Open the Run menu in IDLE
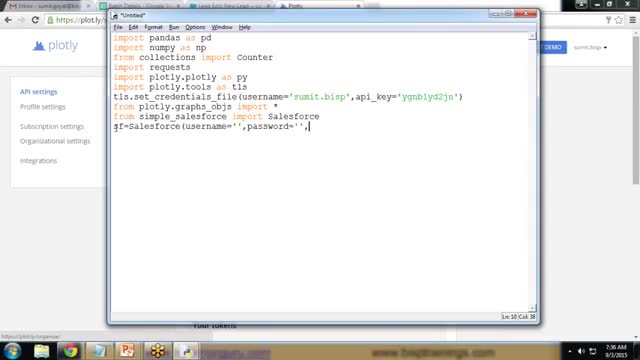This screenshot has width=640, height=360. click(174, 27)
